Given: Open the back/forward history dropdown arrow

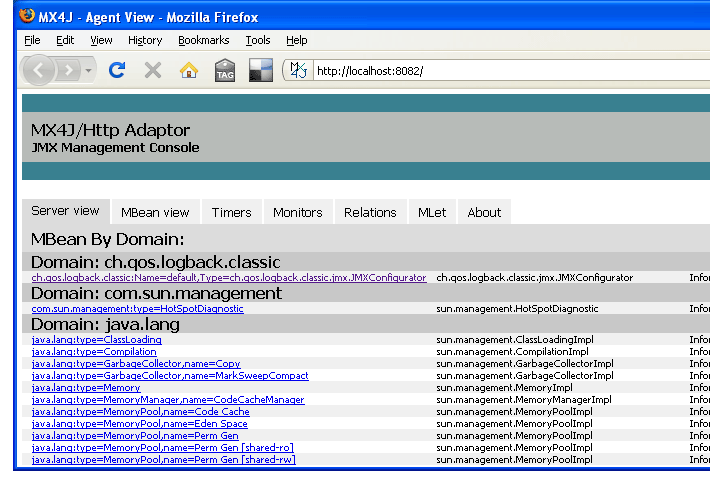Looking at the screenshot, I should [x=89, y=70].
